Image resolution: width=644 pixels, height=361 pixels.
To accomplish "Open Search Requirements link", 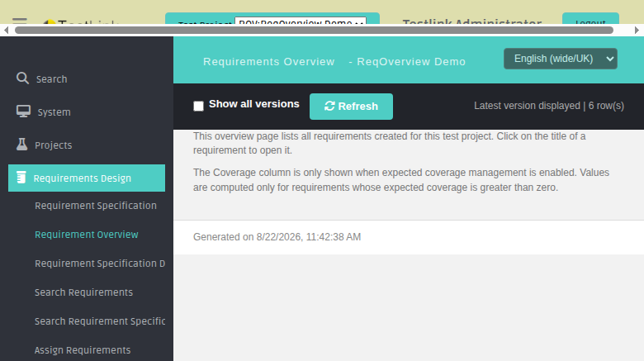I will pos(83,292).
